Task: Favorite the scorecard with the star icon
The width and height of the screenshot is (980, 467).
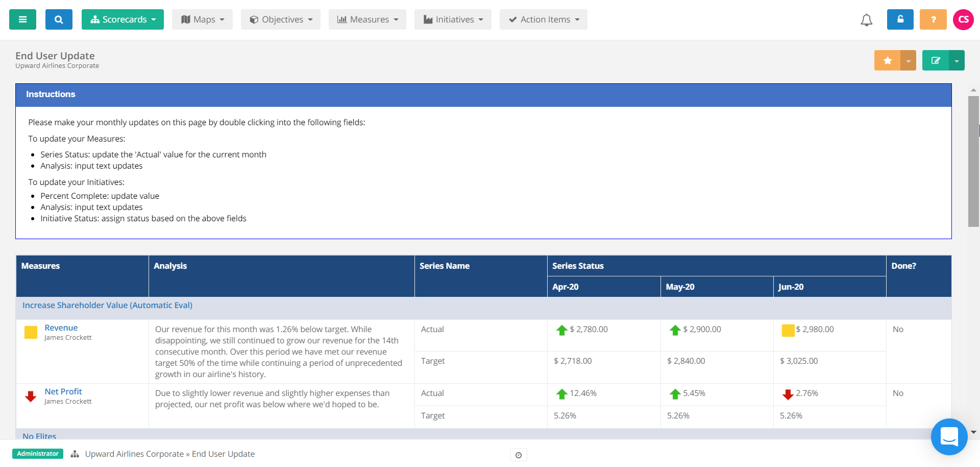Action: click(x=887, y=60)
